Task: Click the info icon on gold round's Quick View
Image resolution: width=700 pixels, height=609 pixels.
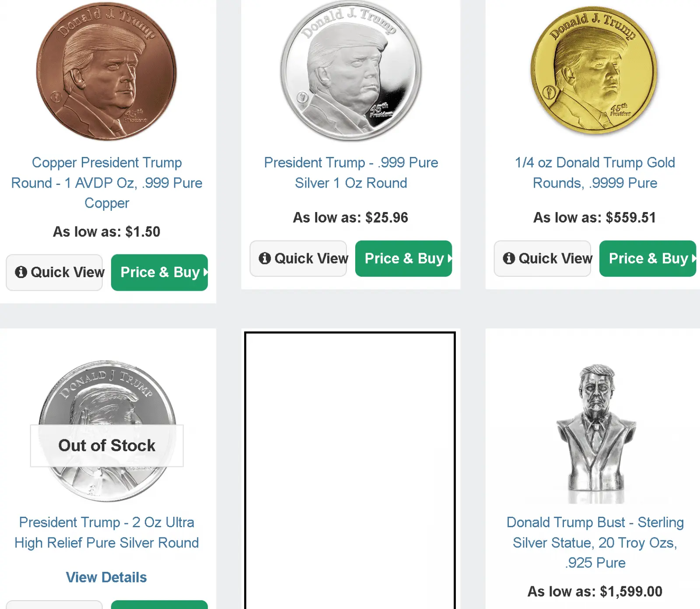Action: tap(509, 258)
